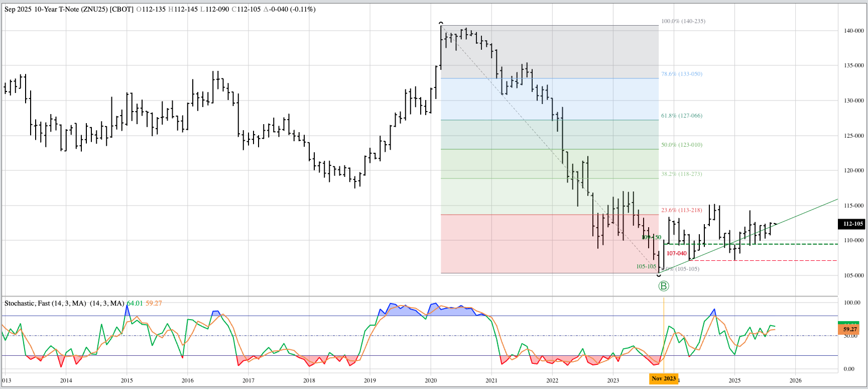
Task: Click the Stochastic, Fast (14, 3, MA) label
Action: click(64, 303)
